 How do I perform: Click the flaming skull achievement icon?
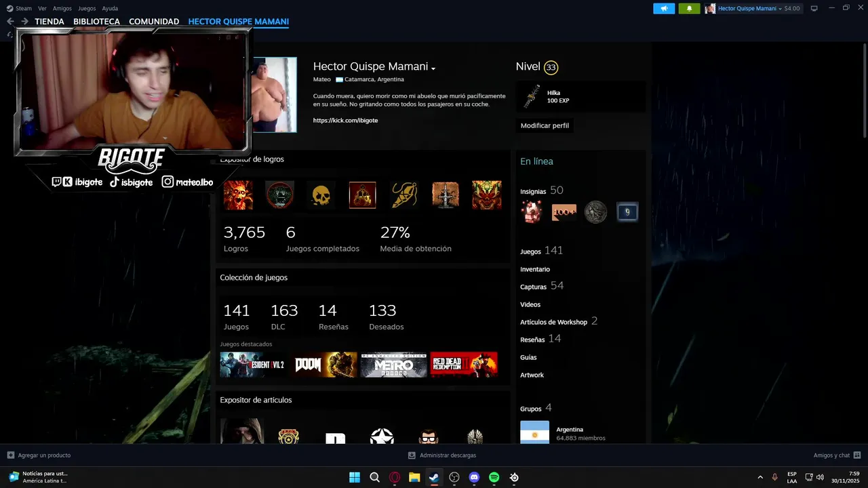tap(238, 195)
